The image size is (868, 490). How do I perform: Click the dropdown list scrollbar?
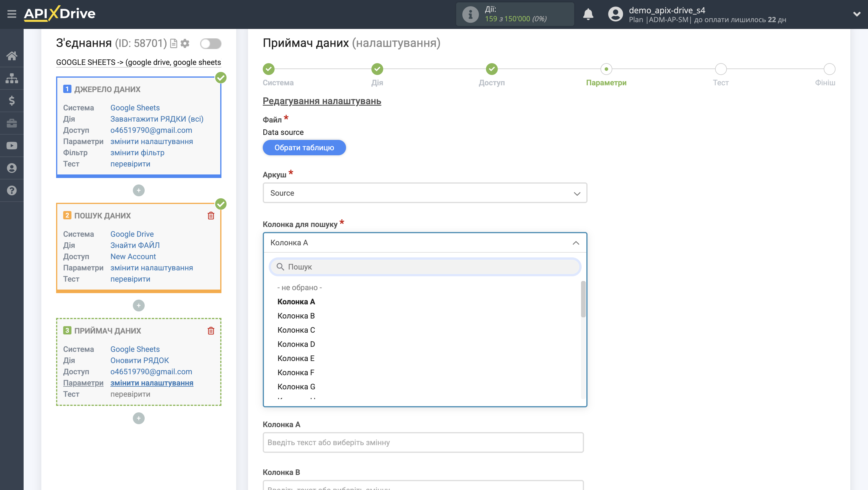click(583, 299)
